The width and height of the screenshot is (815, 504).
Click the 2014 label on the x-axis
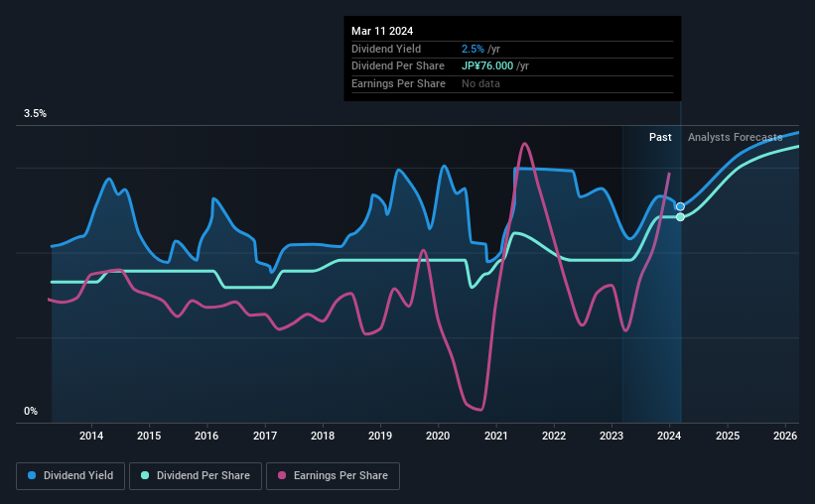pyautogui.click(x=91, y=436)
